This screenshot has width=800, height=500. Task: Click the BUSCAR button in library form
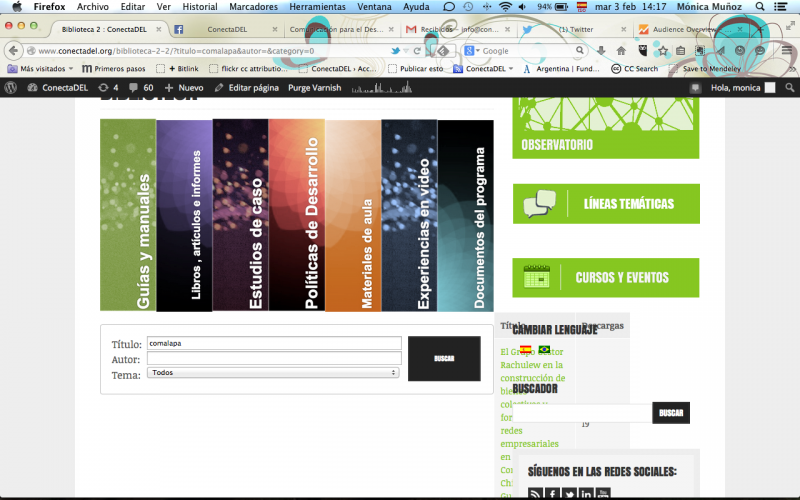[x=444, y=358]
